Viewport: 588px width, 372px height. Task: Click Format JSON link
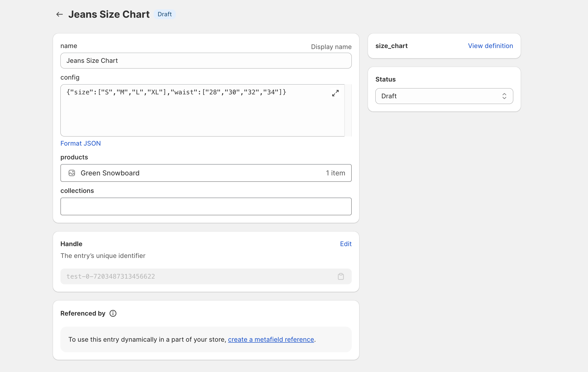pyautogui.click(x=81, y=143)
